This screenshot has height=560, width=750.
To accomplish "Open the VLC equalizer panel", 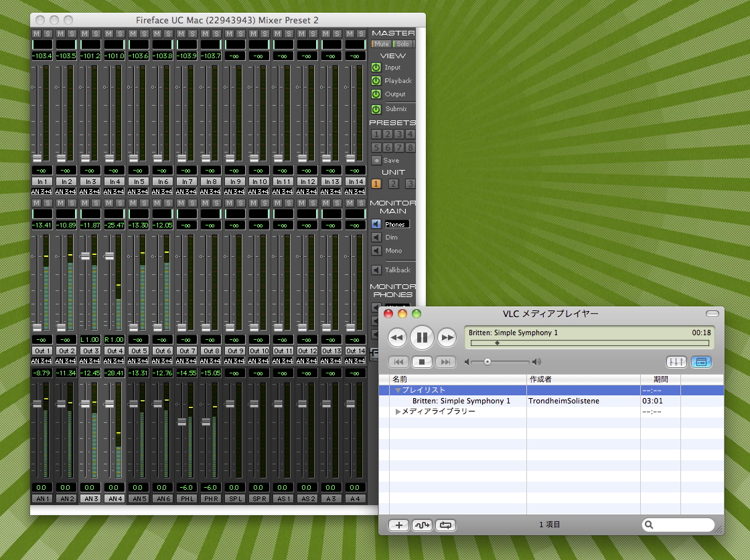I will (676, 361).
